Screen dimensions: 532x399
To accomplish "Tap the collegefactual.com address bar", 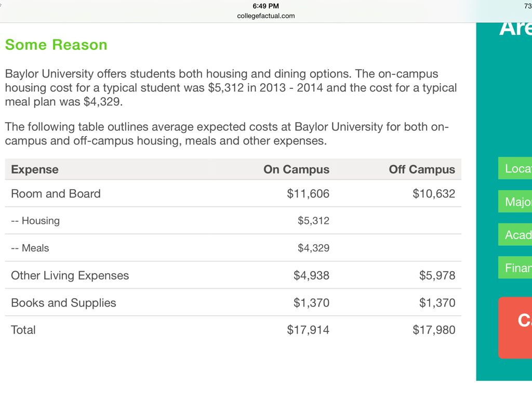I will 265,16.
